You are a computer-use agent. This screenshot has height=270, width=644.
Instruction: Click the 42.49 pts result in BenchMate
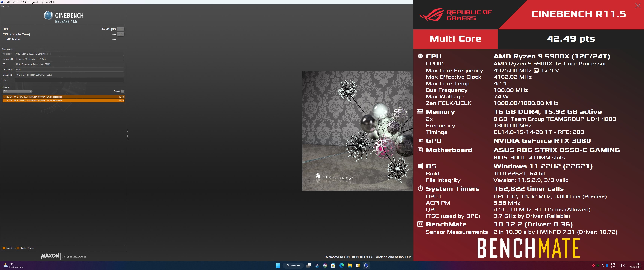tap(570, 39)
